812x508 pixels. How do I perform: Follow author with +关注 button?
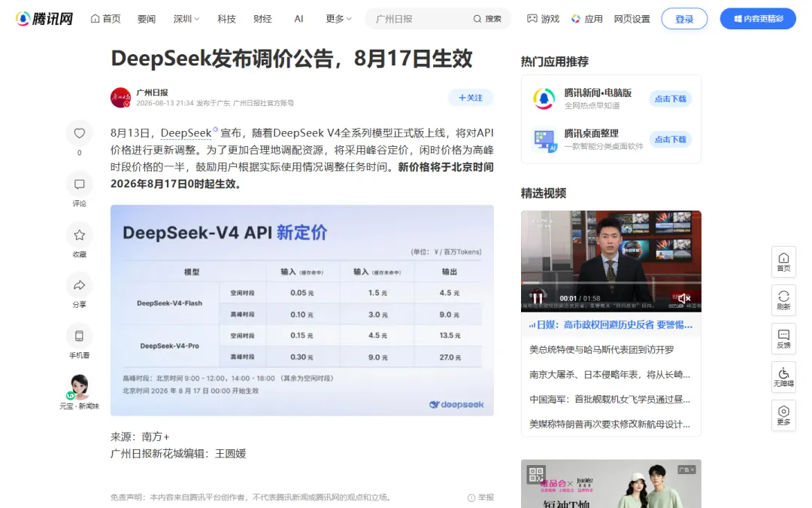tap(470, 97)
